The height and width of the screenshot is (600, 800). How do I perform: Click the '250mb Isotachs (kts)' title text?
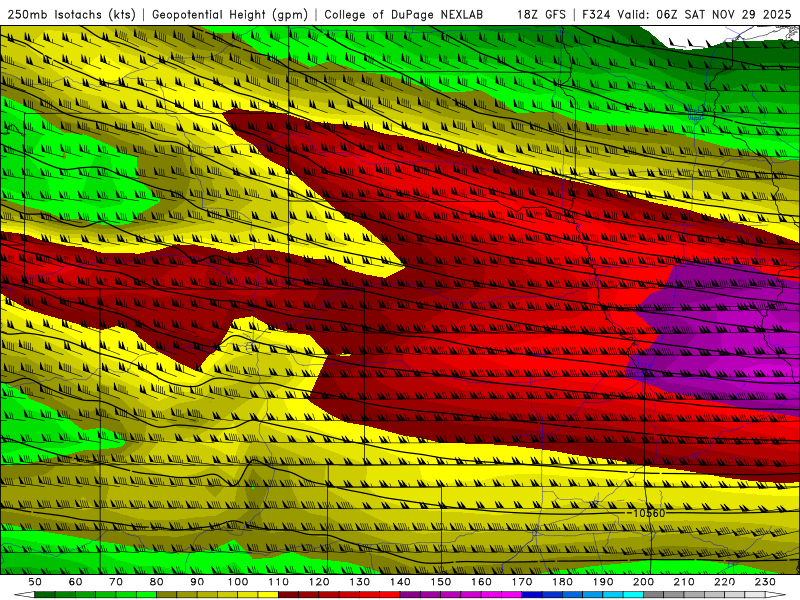click(x=71, y=14)
